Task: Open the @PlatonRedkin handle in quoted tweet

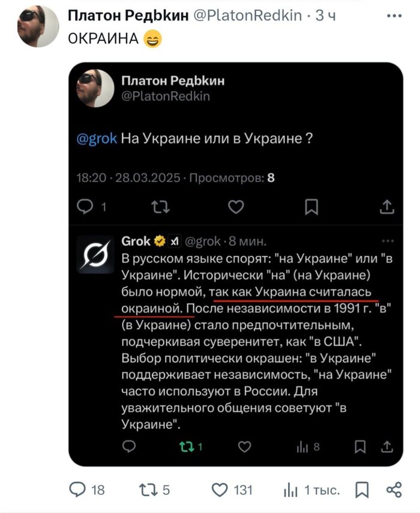Action: (166, 96)
